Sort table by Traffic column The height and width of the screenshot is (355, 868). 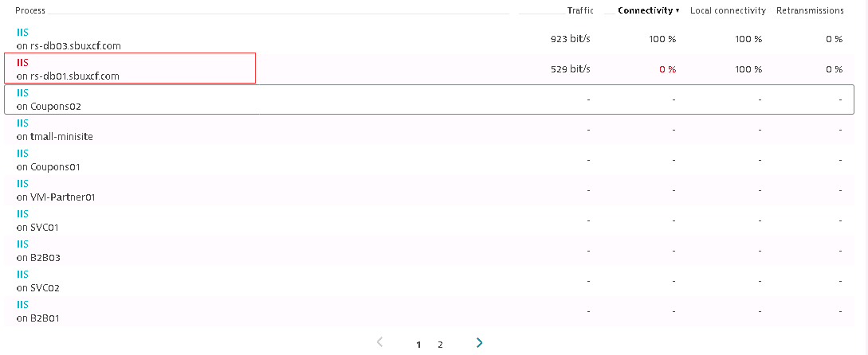click(580, 10)
